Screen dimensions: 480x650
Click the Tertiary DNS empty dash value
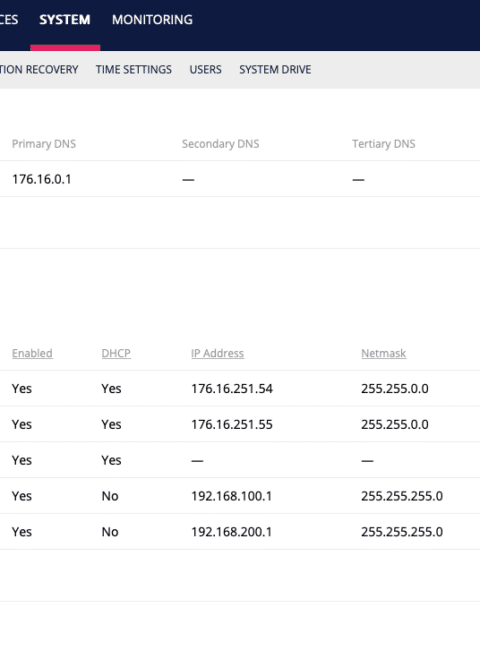click(x=358, y=180)
